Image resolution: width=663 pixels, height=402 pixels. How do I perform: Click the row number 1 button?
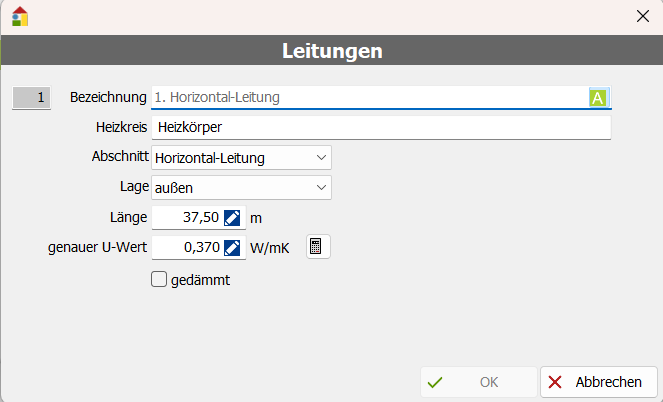[x=31, y=97]
